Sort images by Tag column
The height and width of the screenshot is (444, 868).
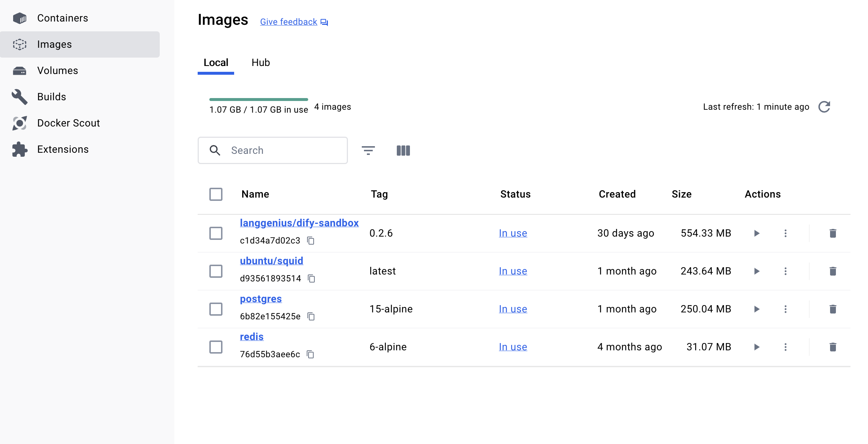coord(379,194)
